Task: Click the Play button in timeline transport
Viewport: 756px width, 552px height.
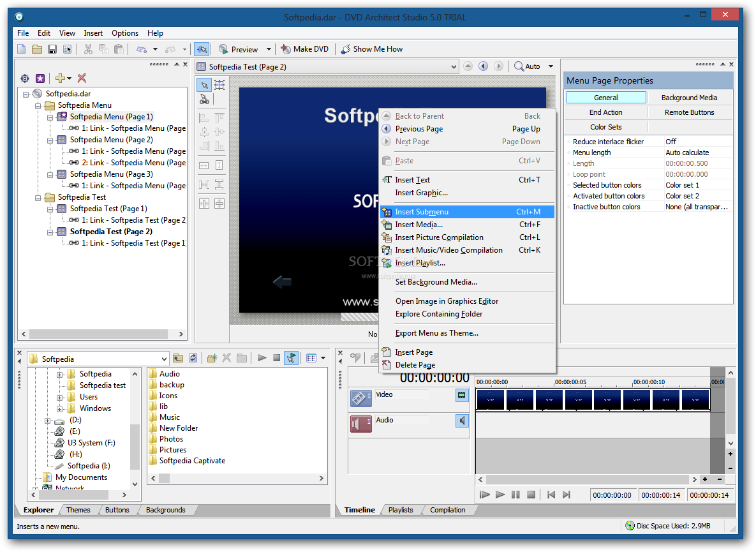Action: (500, 495)
